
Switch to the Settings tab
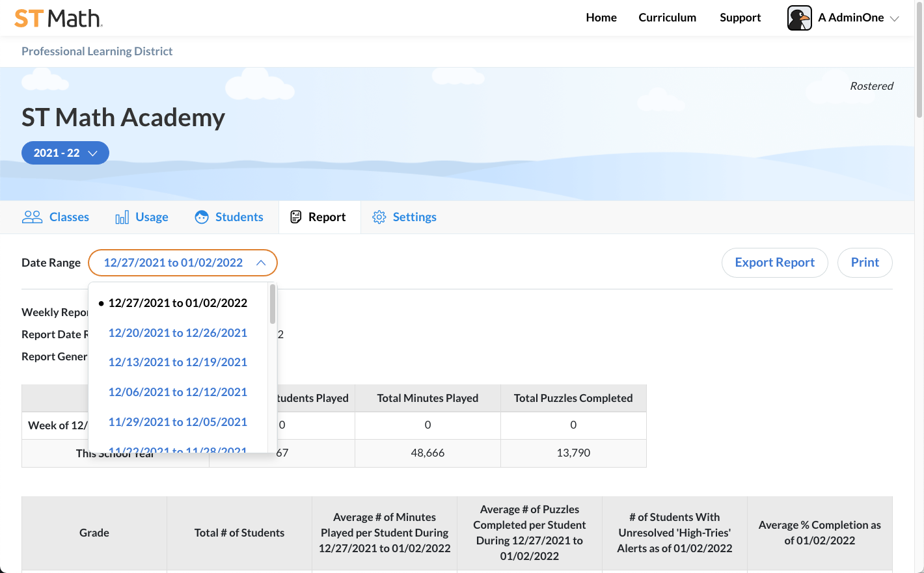point(404,217)
